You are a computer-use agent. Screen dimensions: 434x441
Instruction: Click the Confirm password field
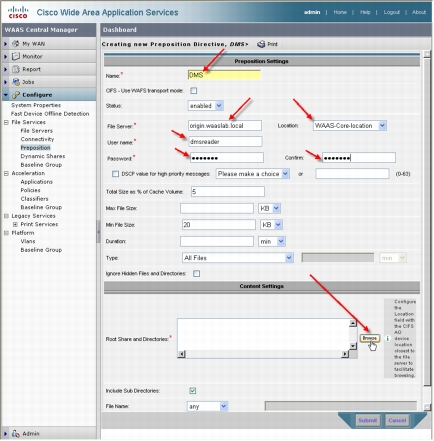(359, 158)
